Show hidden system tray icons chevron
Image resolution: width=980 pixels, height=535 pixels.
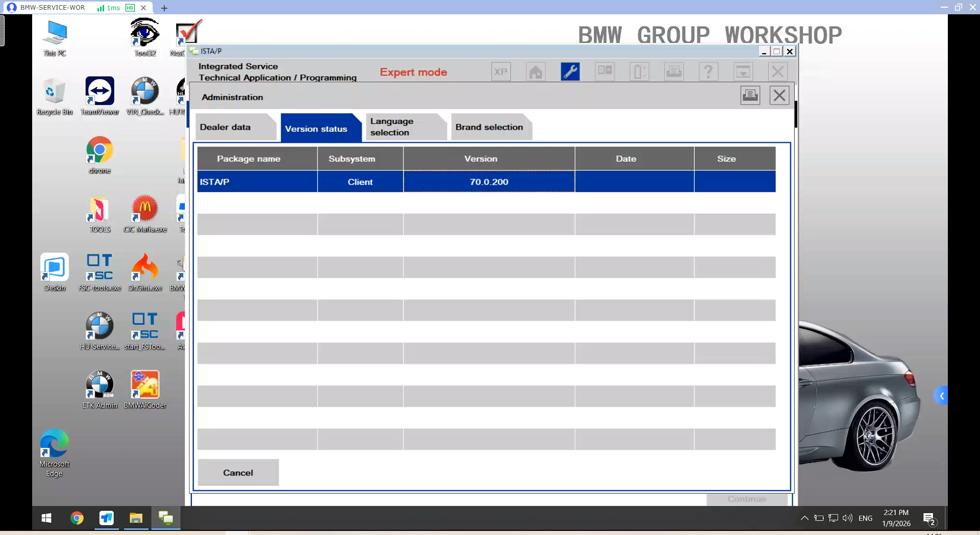(x=804, y=518)
